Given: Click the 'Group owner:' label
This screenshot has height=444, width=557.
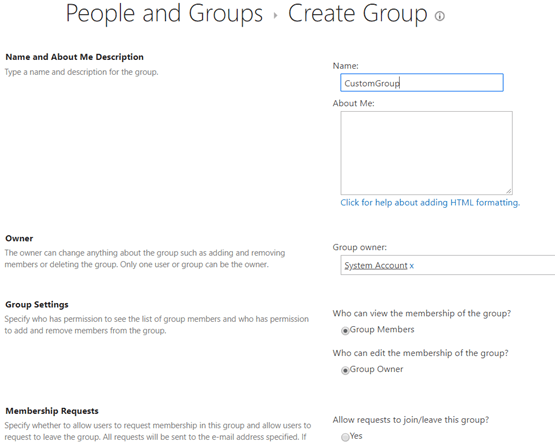Looking at the screenshot, I should 359,247.
